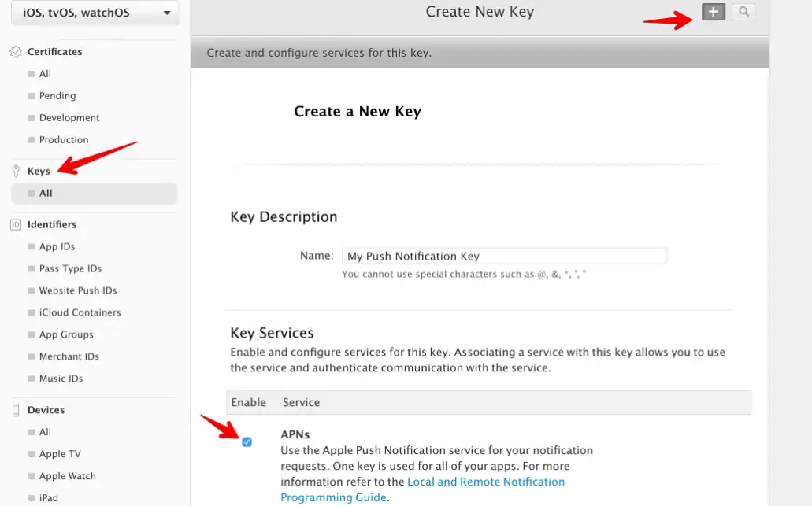Toggle the APNs enable checkbox
Screen dimensions: 812x506
[247, 442]
